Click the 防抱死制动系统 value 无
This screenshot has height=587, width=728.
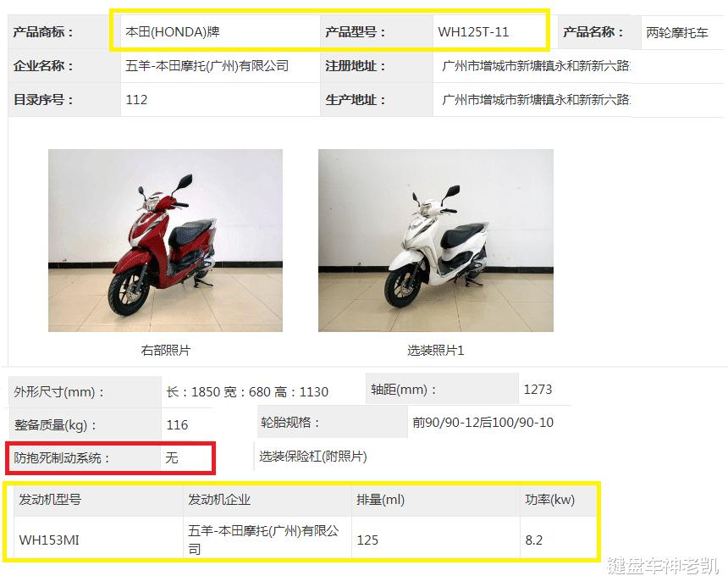pyautogui.click(x=172, y=458)
